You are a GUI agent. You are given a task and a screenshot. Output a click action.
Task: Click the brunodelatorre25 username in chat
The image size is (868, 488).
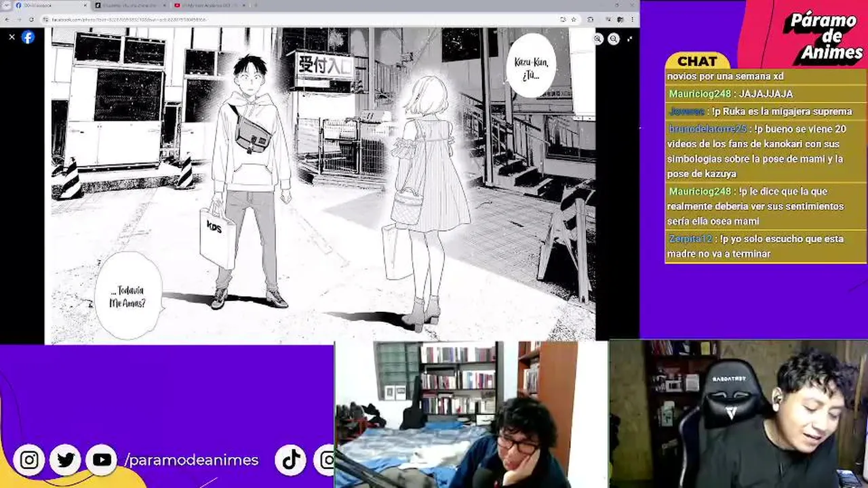tap(707, 129)
